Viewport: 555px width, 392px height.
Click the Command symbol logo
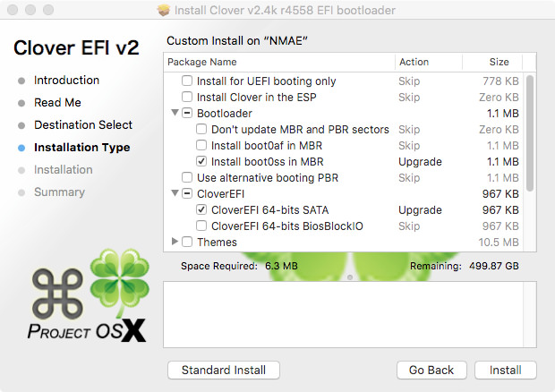57,294
